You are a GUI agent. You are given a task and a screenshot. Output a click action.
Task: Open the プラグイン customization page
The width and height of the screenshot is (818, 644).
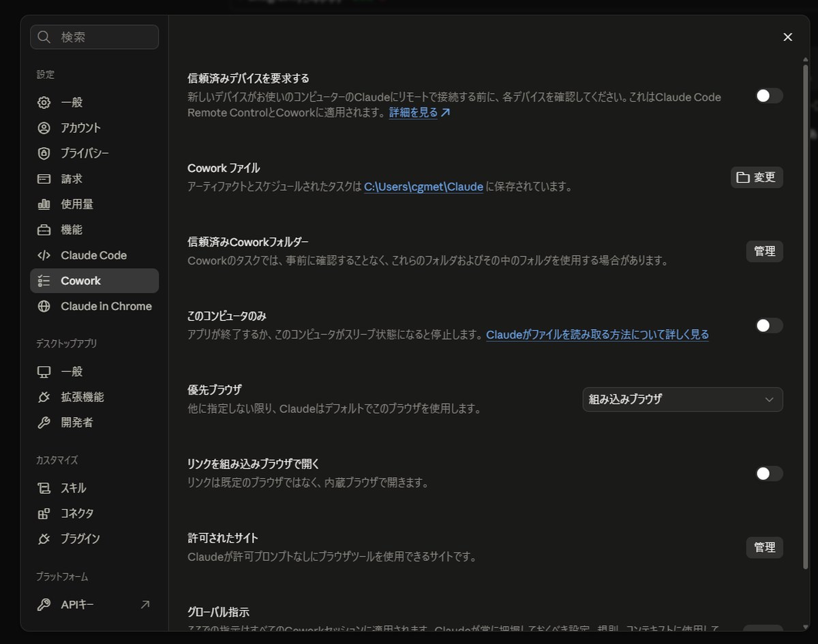(94, 538)
